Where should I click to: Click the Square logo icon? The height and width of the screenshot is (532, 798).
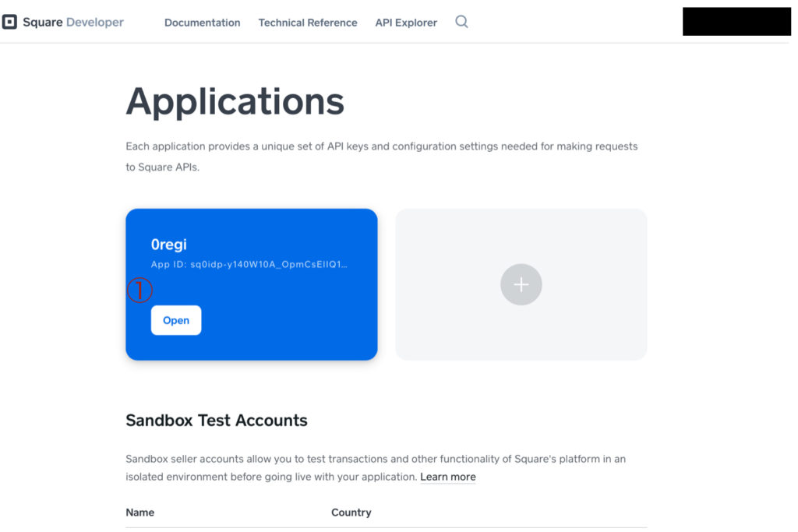[9, 23]
